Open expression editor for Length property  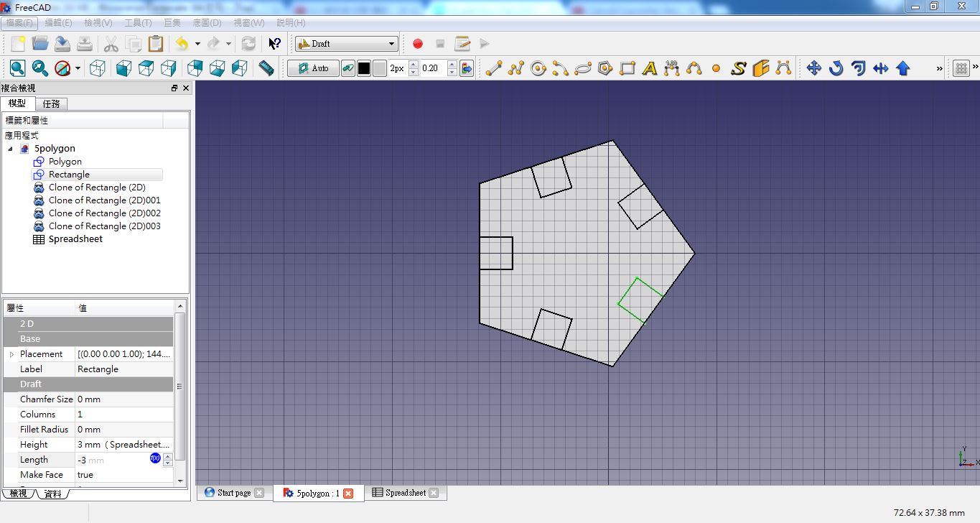pyautogui.click(x=155, y=458)
